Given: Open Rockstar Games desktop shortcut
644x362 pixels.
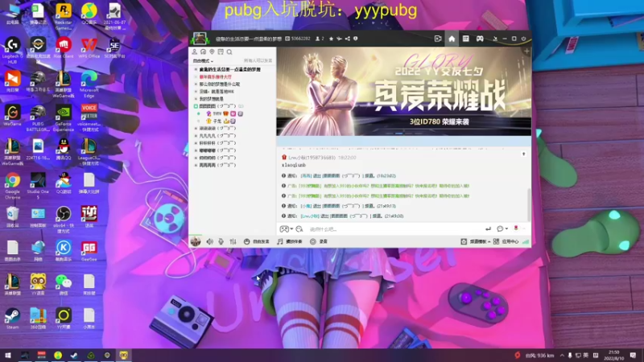Looking at the screenshot, I should pos(64,18).
